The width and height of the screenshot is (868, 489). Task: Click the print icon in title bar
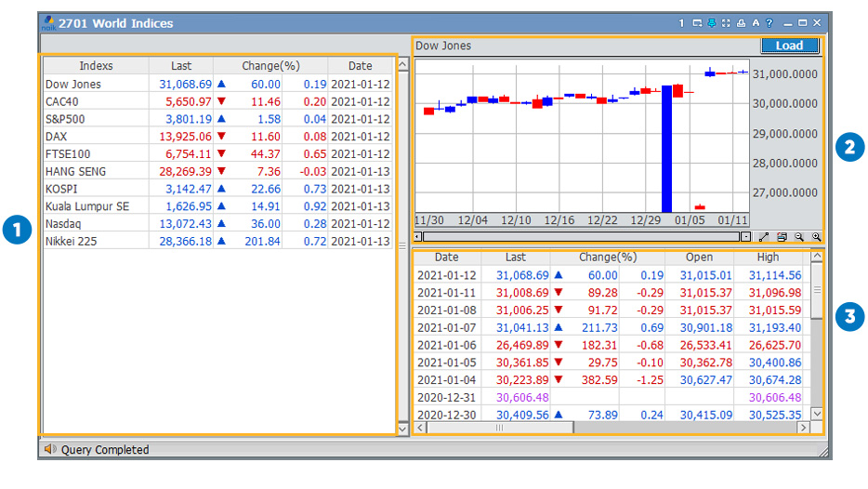tap(741, 22)
